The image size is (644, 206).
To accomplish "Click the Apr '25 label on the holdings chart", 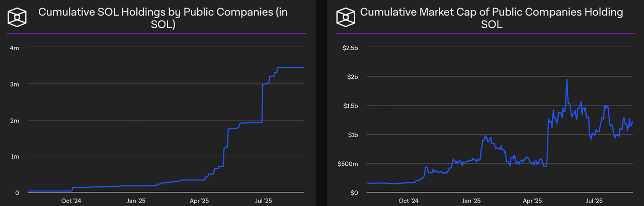I will tap(199, 201).
